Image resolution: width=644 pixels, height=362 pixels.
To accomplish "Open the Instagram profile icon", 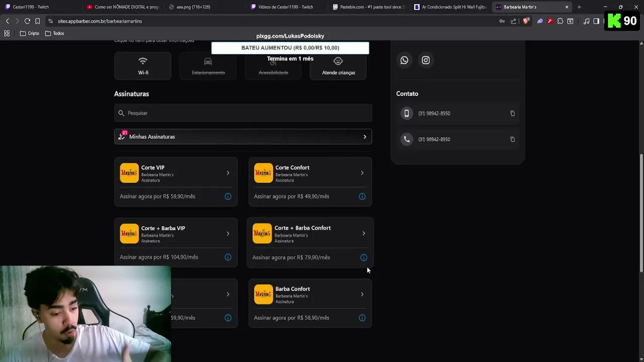I will pos(426,60).
